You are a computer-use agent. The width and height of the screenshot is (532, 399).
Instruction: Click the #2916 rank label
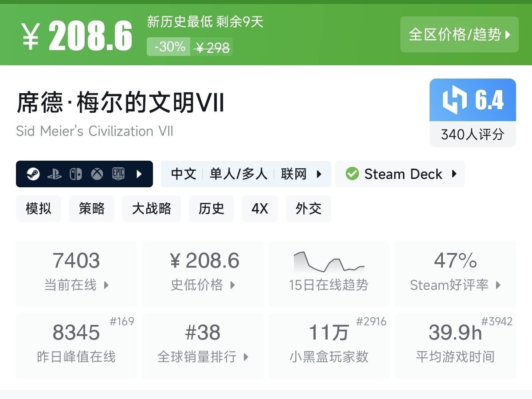(x=372, y=322)
